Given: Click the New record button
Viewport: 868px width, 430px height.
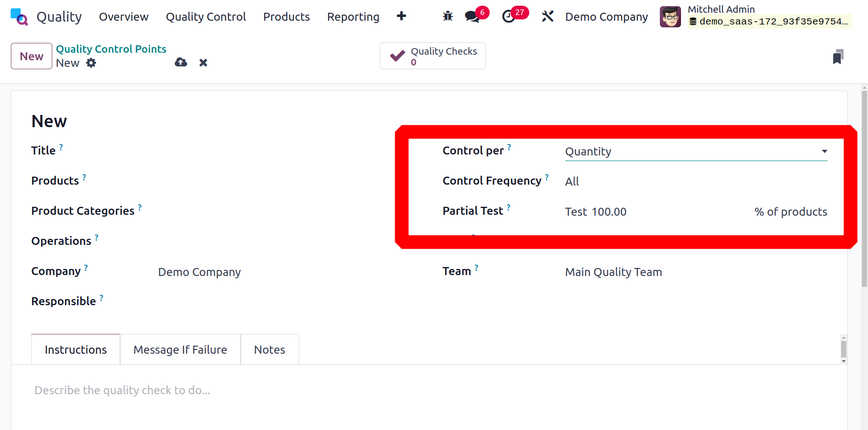Looking at the screenshot, I should [32, 56].
